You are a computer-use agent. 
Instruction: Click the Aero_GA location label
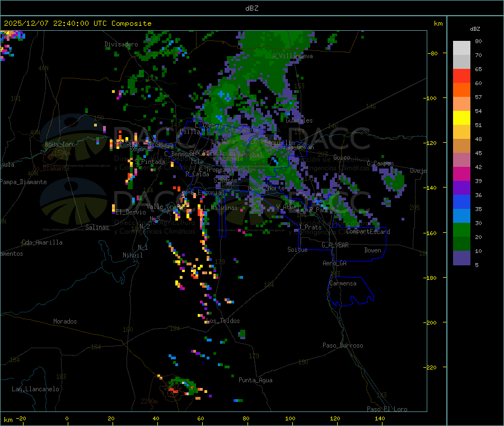(x=335, y=263)
